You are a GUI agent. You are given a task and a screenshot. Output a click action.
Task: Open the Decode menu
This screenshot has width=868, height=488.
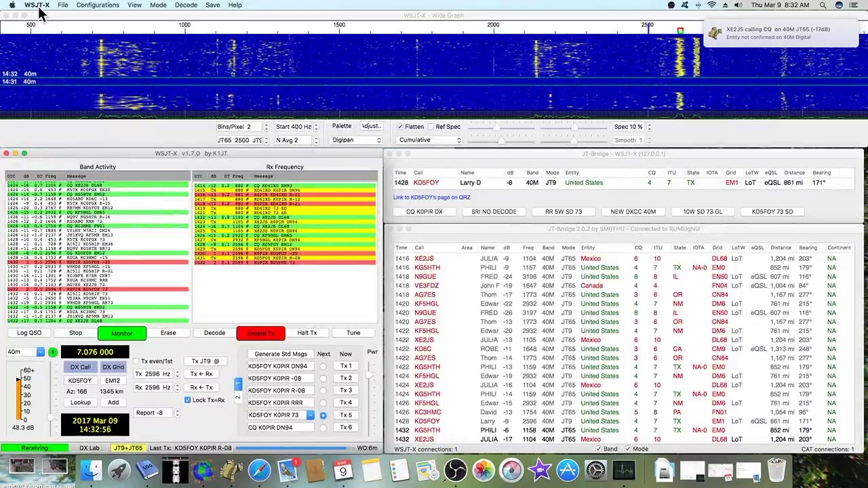pyautogui.click(x=186, y=5)
